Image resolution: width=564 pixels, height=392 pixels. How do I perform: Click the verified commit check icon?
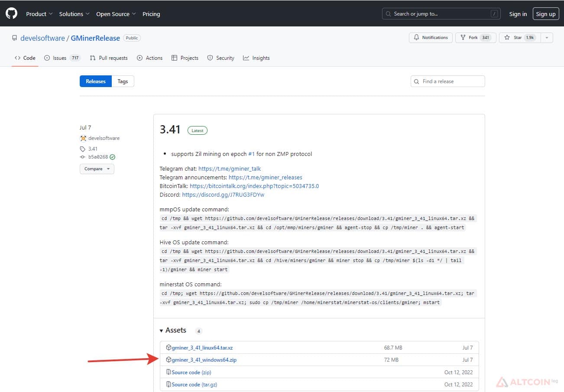point(113,157)
